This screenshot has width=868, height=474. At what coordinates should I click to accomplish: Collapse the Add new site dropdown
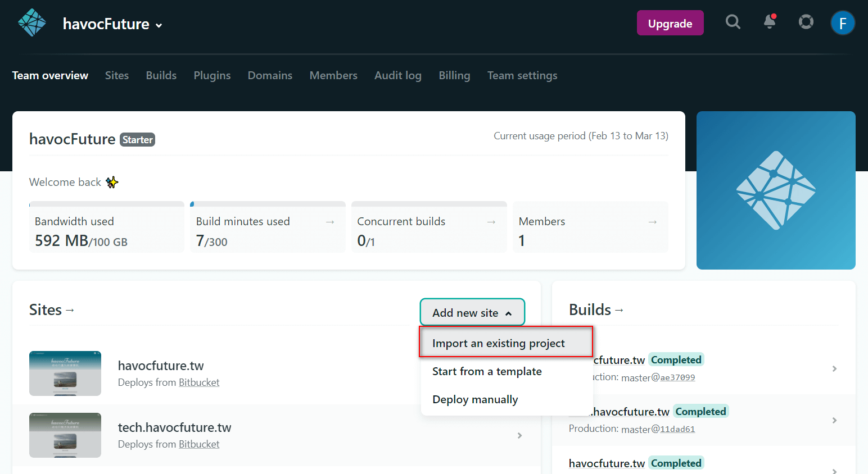point(472,312)
